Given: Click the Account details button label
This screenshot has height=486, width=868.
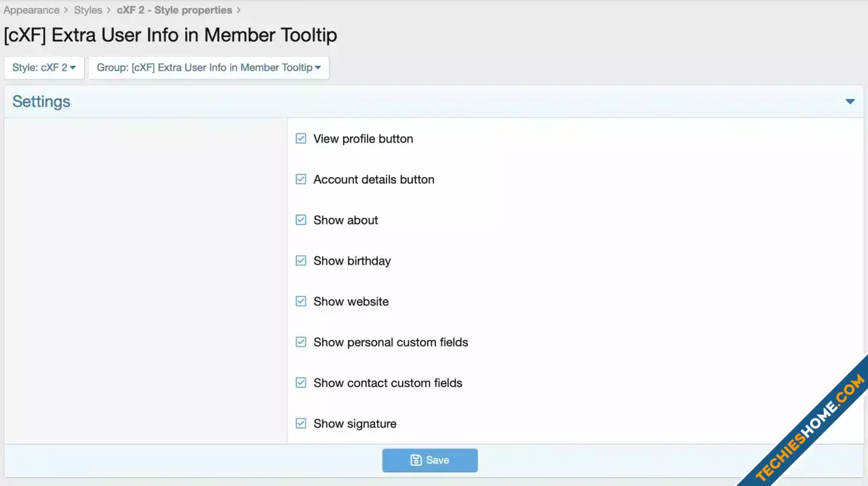Looking at the screenshot, I should [x=374, y=179].
